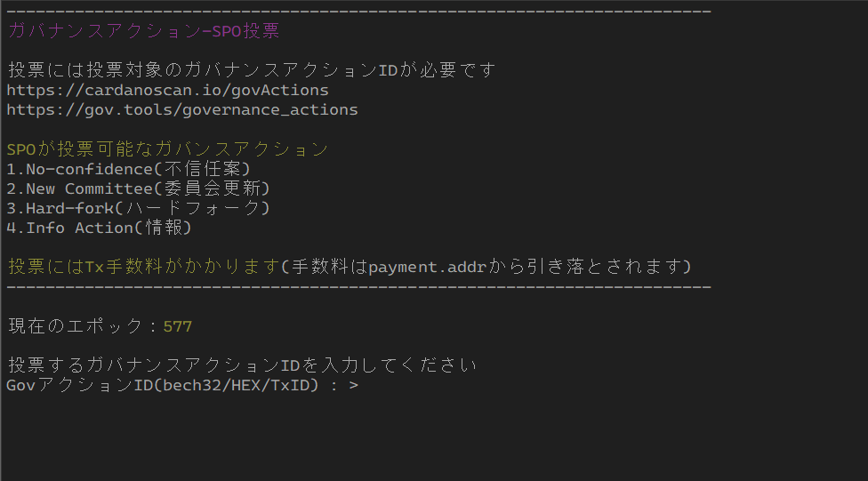
Task: Click the 現在のエポック label
Action: (76, 326)
